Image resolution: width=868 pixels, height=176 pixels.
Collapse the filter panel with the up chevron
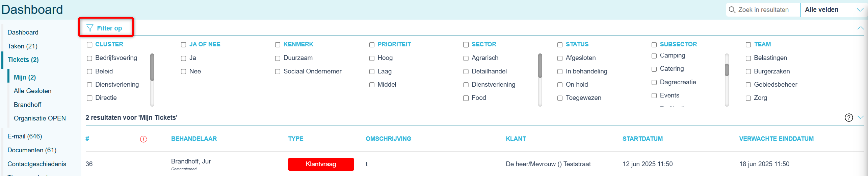pyautogui.click(x=860, y=28)
